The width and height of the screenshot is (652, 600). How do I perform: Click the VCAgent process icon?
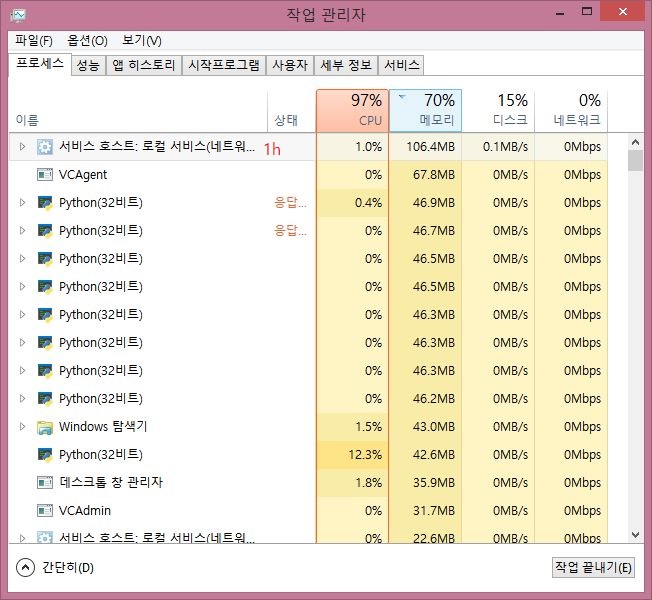tap(45, 175)
